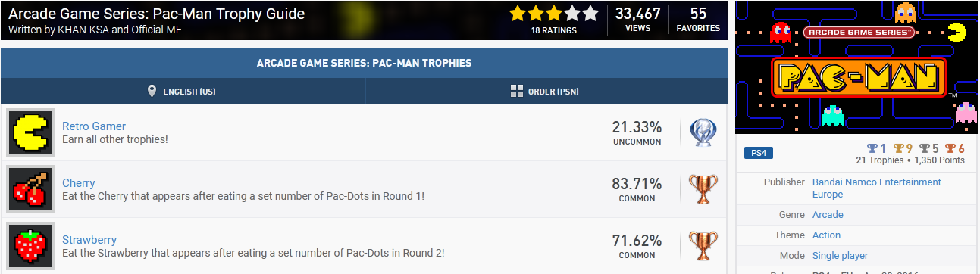Click the Pac-Man game cover banner
This screenshot has height=274, width=980.
(x=858, y=68)
